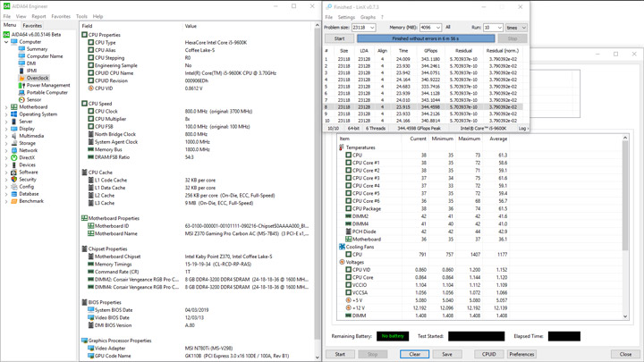Open the Preferences button
644x362 pixels.
coord(521,354)
